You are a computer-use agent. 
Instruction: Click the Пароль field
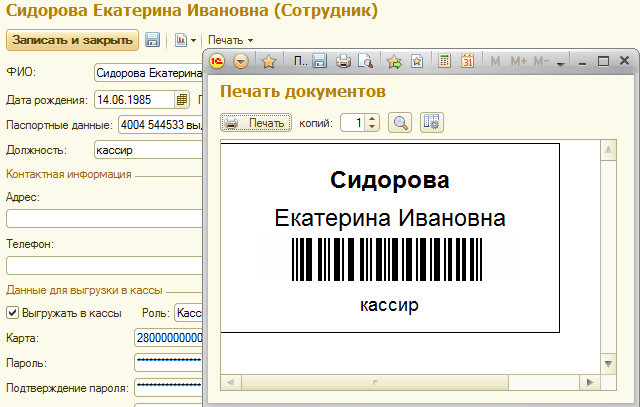coord(169,363)
